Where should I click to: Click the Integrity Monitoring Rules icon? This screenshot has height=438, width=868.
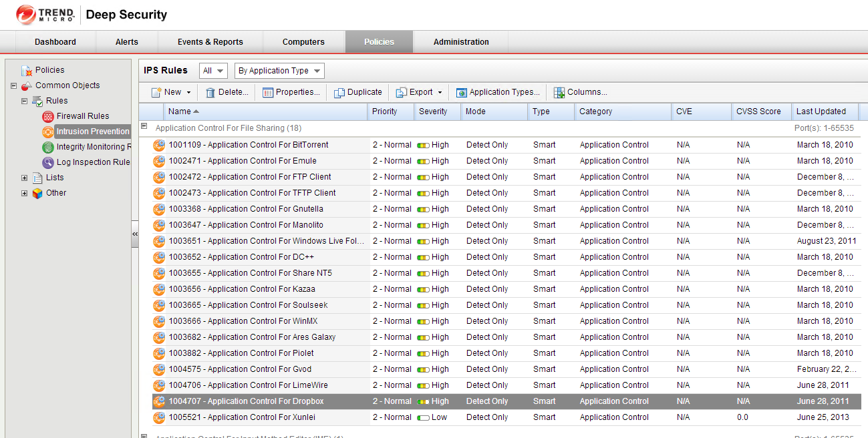click(x=48, y=147)
